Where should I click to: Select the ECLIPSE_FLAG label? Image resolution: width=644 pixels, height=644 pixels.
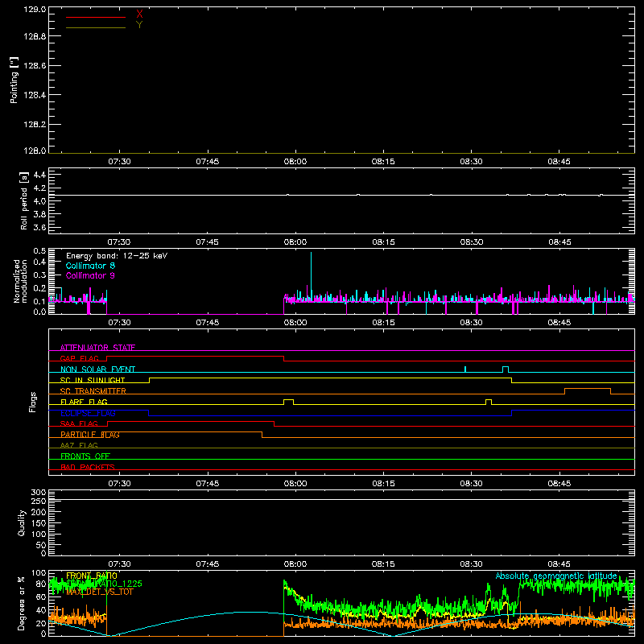pos(88,413)
